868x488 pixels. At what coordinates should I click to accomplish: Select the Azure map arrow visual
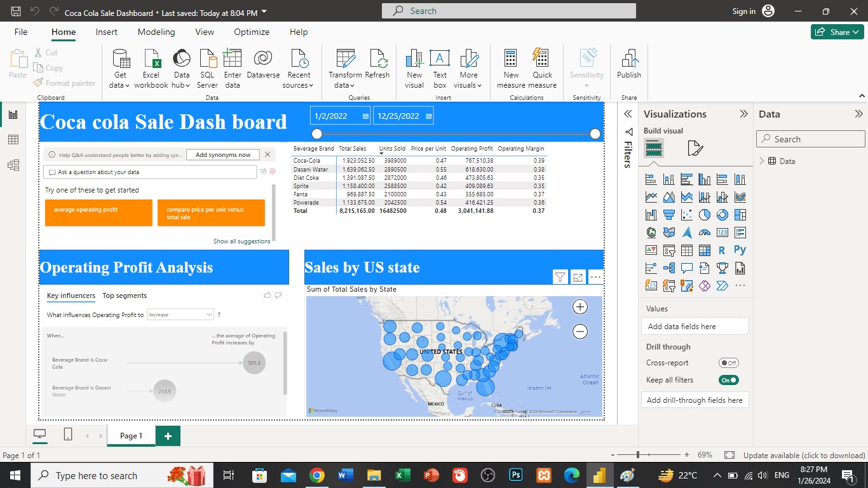(687, 233)
